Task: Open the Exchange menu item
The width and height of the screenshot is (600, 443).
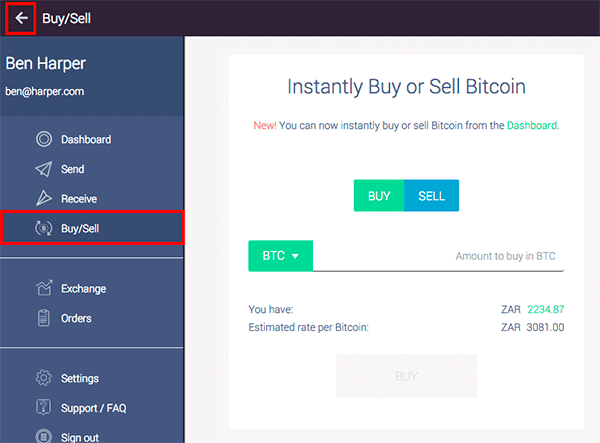Action: click(x=83, y=288)
